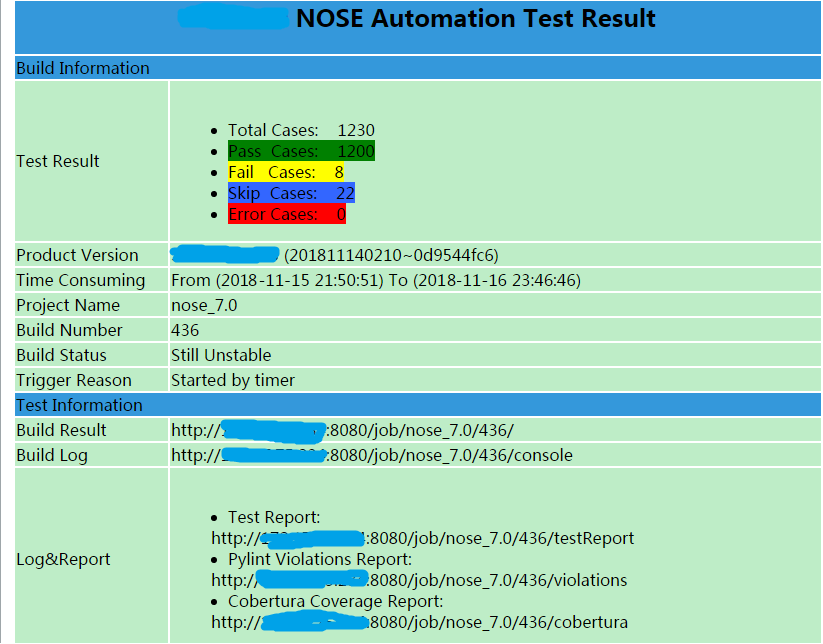Click the Time Consuming date range value
823x644 pixels.
point(376,280)
